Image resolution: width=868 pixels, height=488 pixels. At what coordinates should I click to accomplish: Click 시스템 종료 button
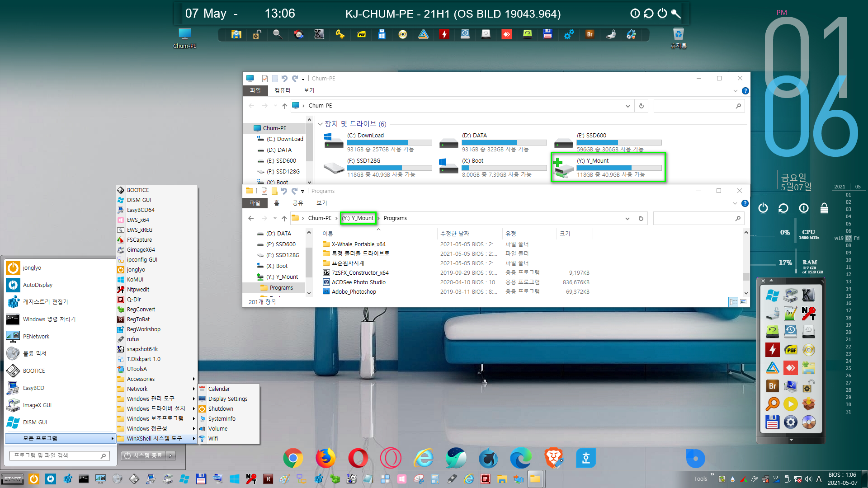click(144, 455)
